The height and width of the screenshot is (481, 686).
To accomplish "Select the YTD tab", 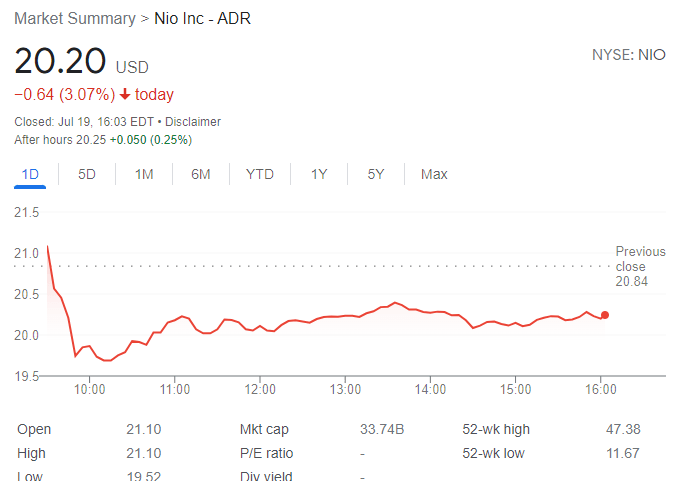I will point(260,174).
